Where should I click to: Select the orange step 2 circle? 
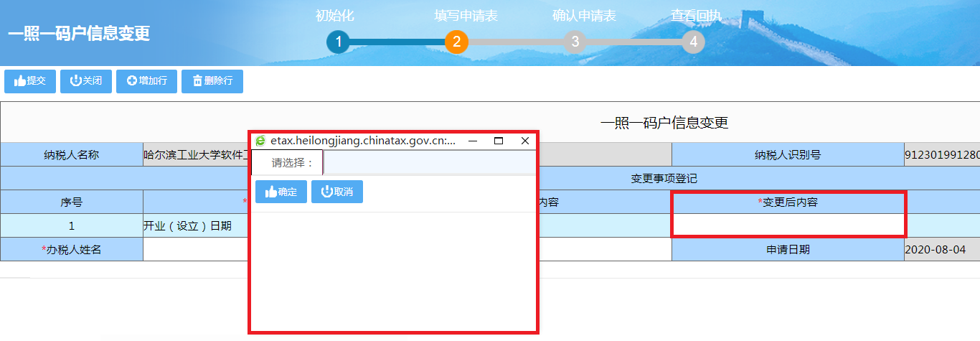tap(456, 42)
